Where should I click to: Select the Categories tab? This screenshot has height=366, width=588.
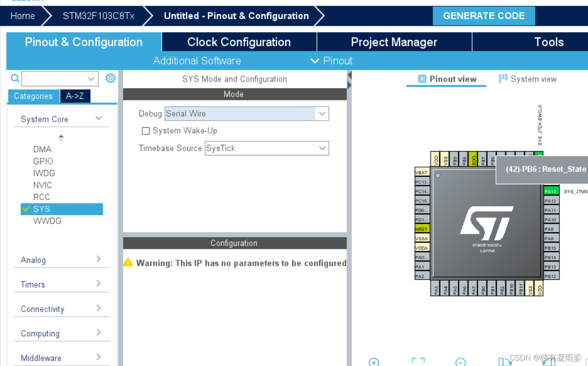coord(34,96)
